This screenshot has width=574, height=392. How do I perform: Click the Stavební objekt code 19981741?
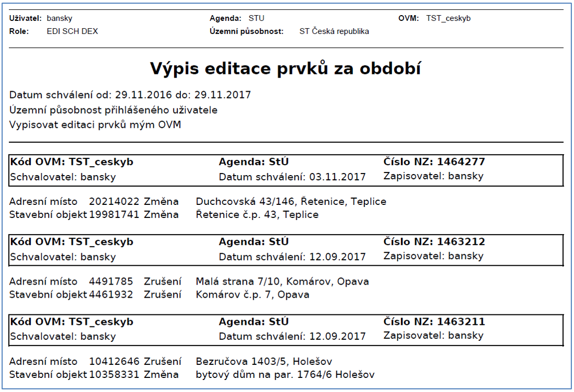(x=114, y=214)
